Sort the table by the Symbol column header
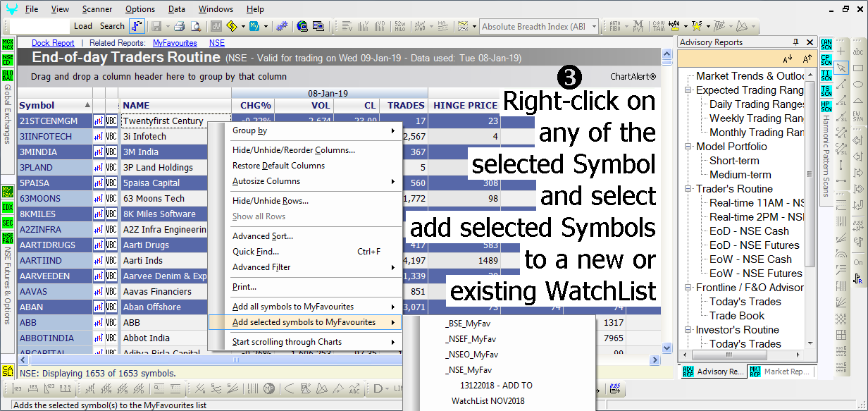The image size is (868, 411). (55, 106)
